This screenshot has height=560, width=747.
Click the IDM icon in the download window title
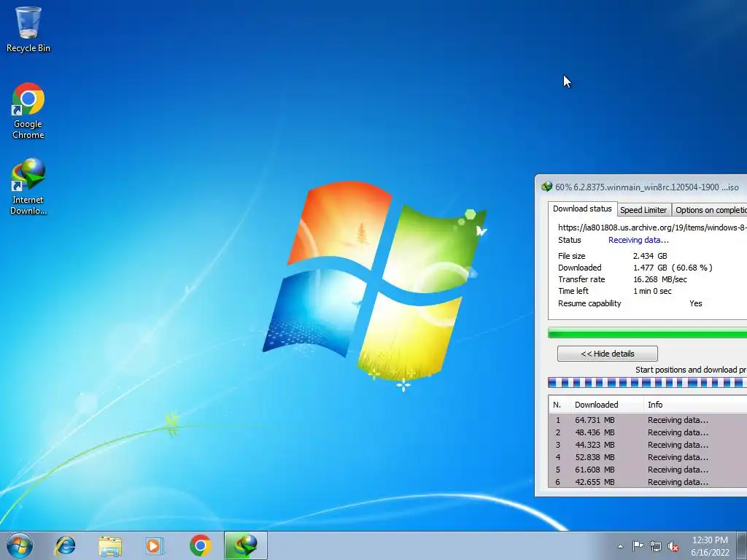click(x=546, y=187)
